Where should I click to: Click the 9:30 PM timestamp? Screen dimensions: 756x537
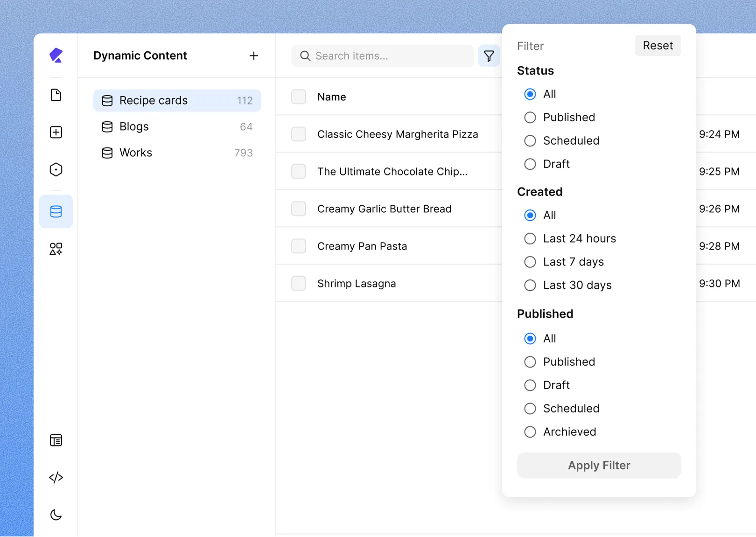click(x=720, y=284)
